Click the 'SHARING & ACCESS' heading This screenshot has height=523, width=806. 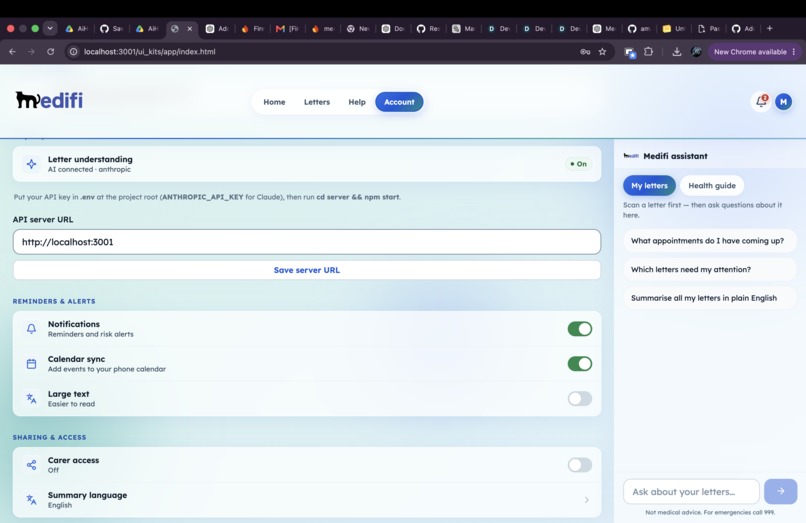[49, 437]
